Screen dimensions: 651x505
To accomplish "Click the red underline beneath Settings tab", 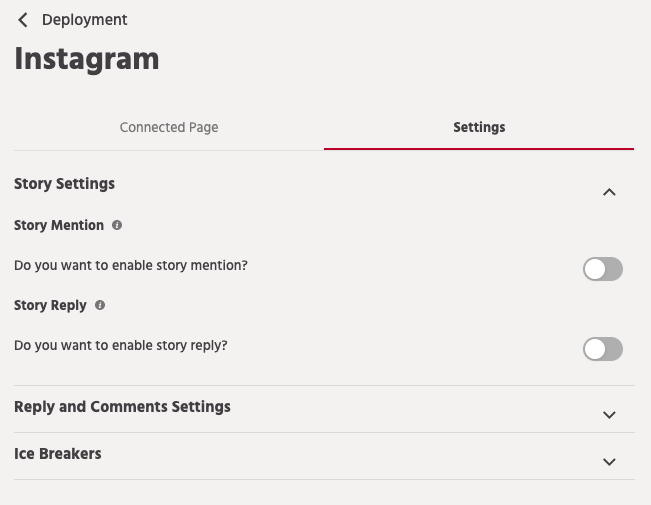I will 479,149.
